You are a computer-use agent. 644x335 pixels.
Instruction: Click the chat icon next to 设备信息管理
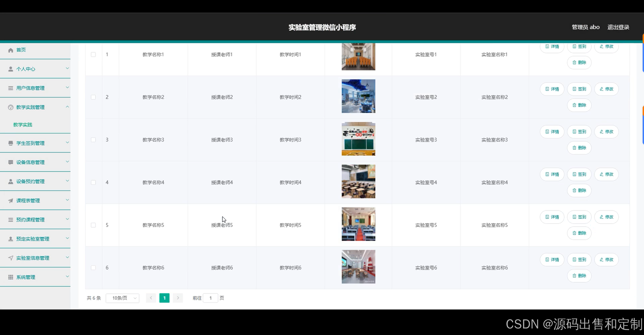pos(11,162)
